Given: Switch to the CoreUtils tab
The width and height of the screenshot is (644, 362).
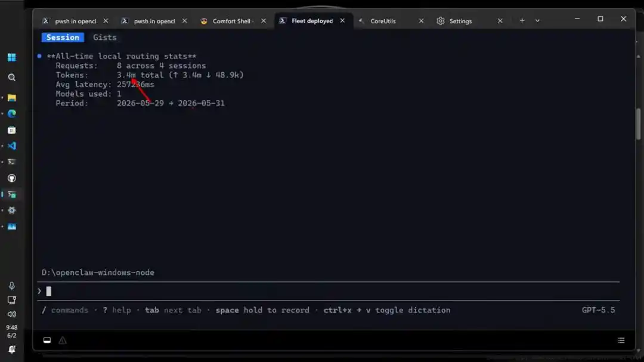Looking at the screenshot, I should [383, 21].
